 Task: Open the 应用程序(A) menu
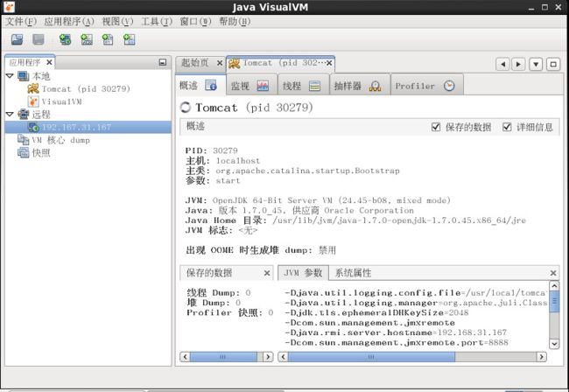(69, 21)
